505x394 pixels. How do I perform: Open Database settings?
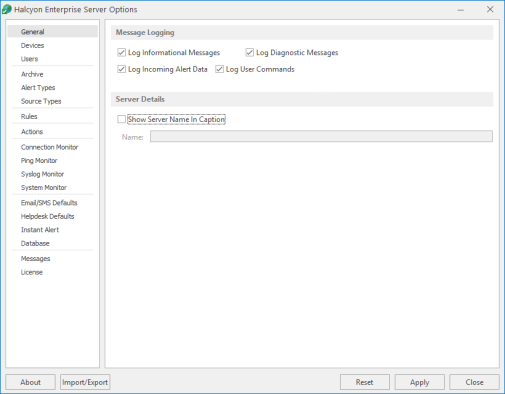(35, 243)
